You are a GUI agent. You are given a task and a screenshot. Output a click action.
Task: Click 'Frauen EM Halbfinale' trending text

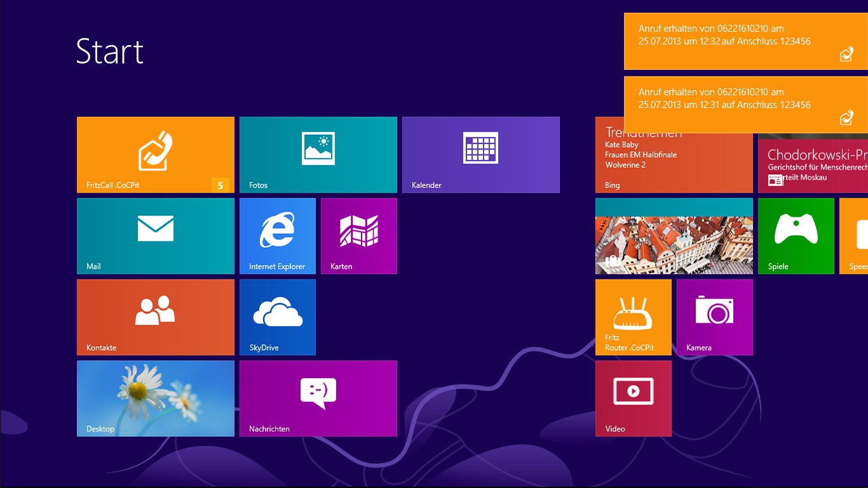[x=641, y=155]
